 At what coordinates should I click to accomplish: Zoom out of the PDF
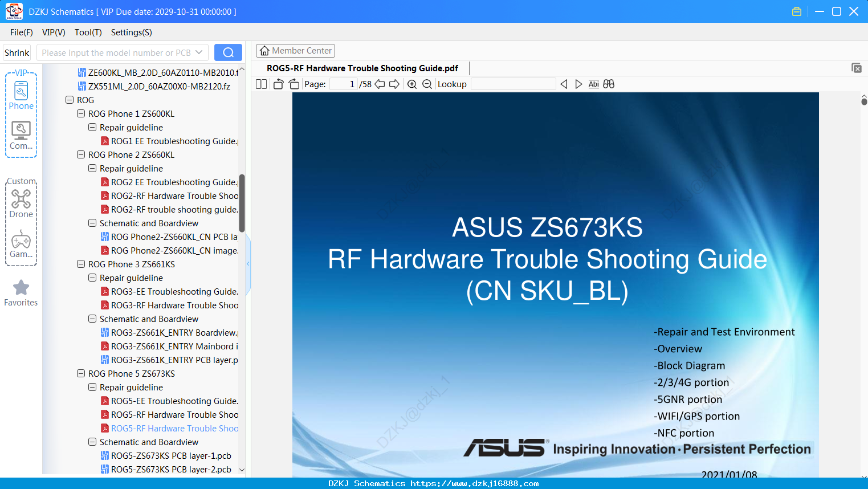pyautogui.click(x=427, y=84)
